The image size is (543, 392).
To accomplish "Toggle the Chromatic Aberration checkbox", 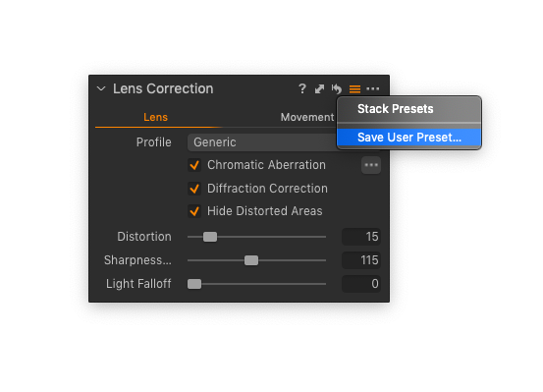I will click(x=194, y=165).
